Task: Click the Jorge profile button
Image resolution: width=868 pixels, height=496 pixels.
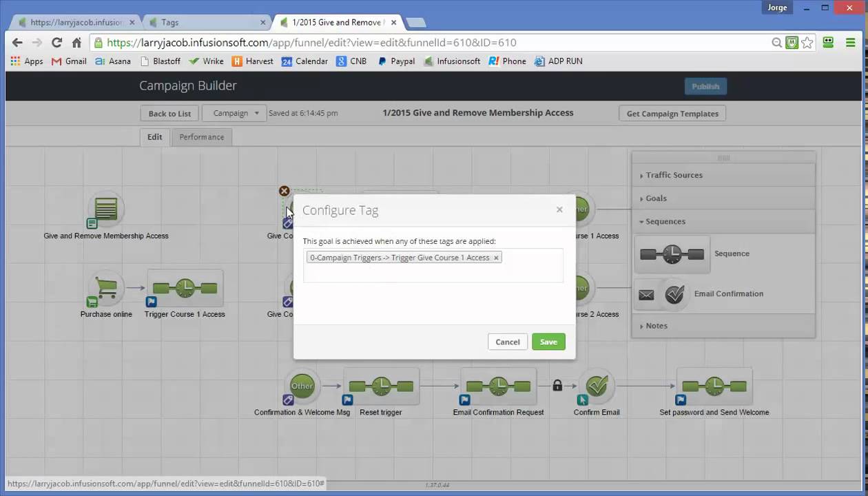Action: (776, 8)
